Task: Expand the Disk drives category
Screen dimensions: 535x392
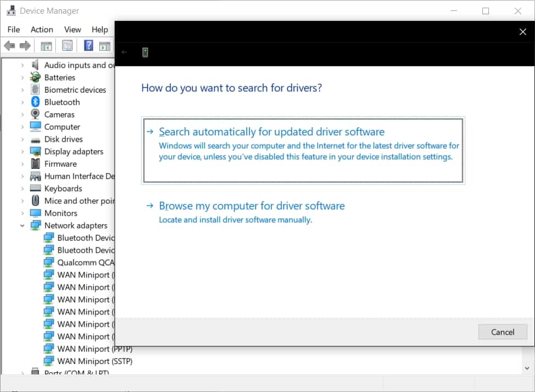Action: [x=22, y=139]
